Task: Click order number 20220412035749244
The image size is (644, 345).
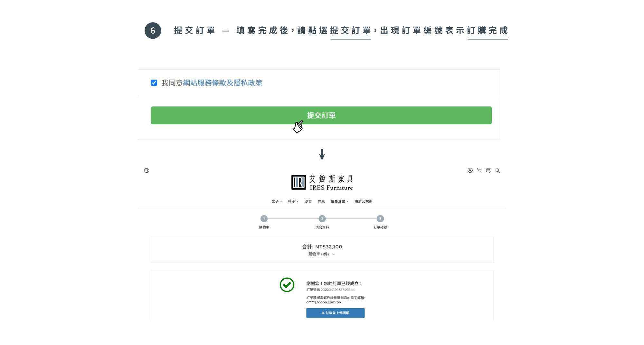Action: pos(337,290)
